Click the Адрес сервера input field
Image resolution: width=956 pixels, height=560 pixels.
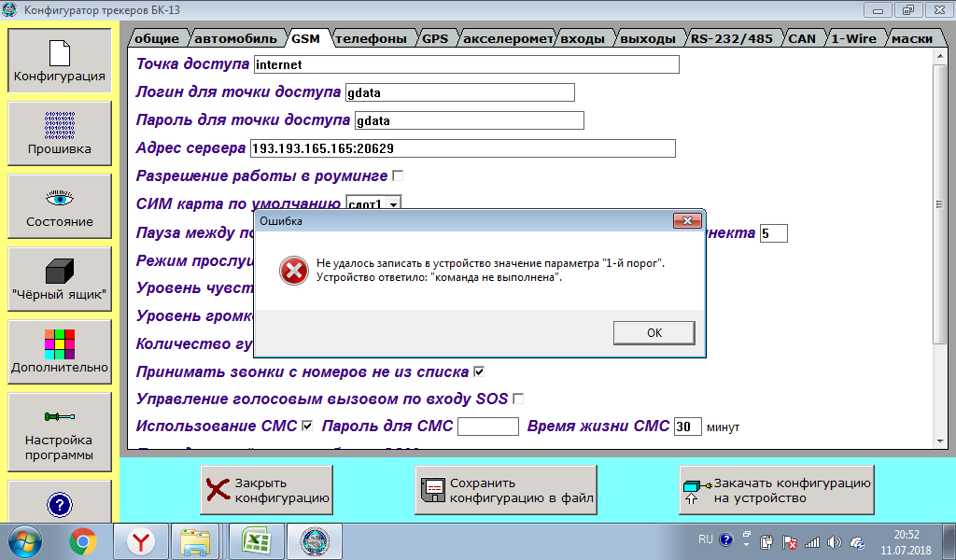tap(461, 148)
